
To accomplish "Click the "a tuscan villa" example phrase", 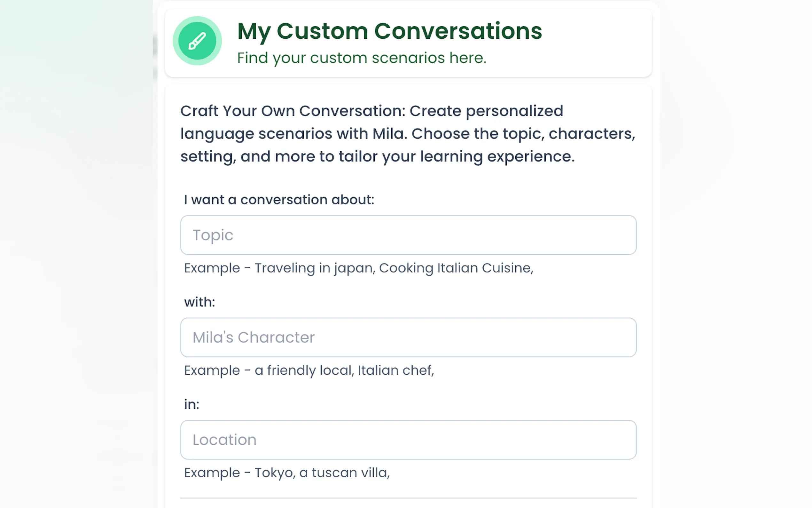I will 344,473.
